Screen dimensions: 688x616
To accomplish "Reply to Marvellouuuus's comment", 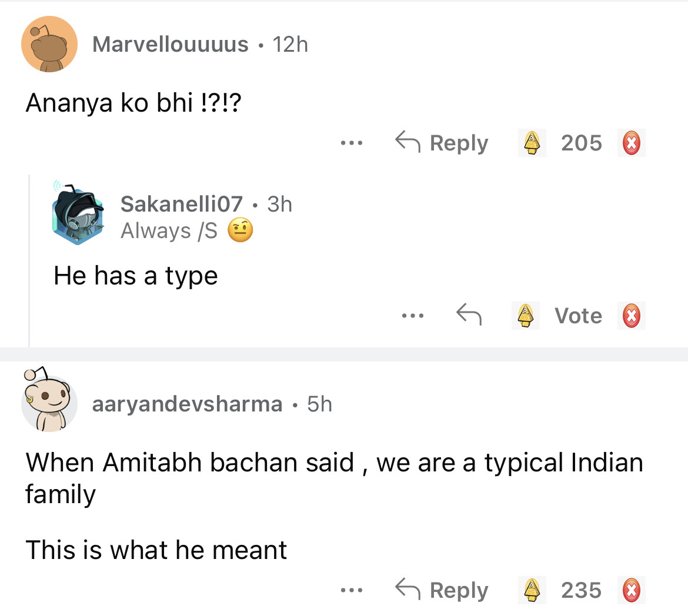I will coord(442,143).
